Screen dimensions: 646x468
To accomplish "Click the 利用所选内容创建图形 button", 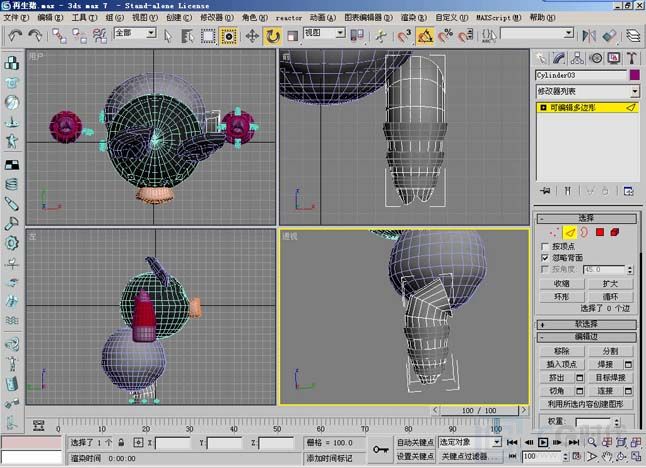I will (586, 404).
